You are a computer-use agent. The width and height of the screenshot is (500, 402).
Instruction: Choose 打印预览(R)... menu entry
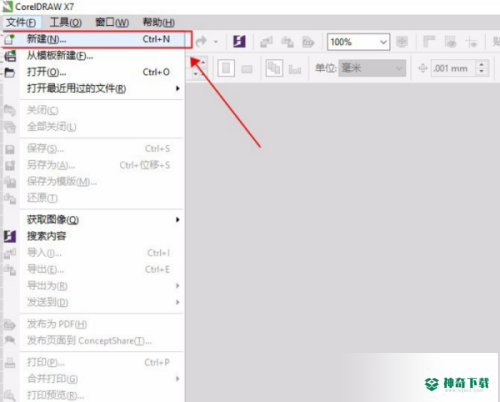[x=93, y=395]
